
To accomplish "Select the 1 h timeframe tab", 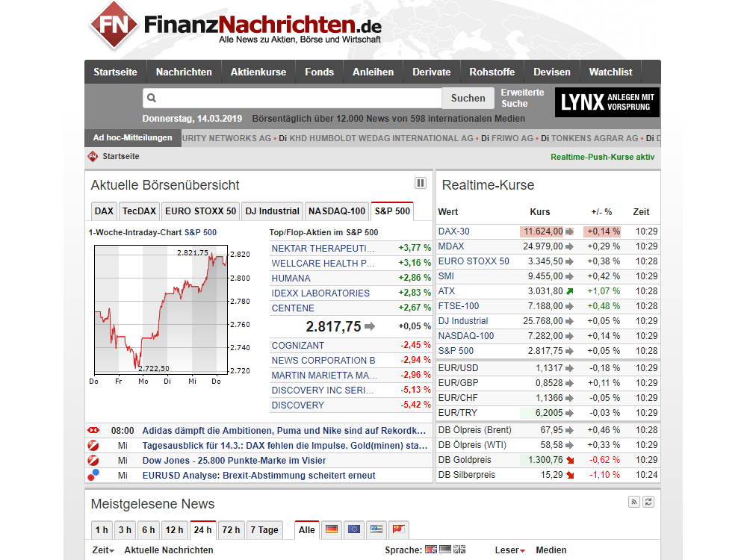I will click(102, 530).
